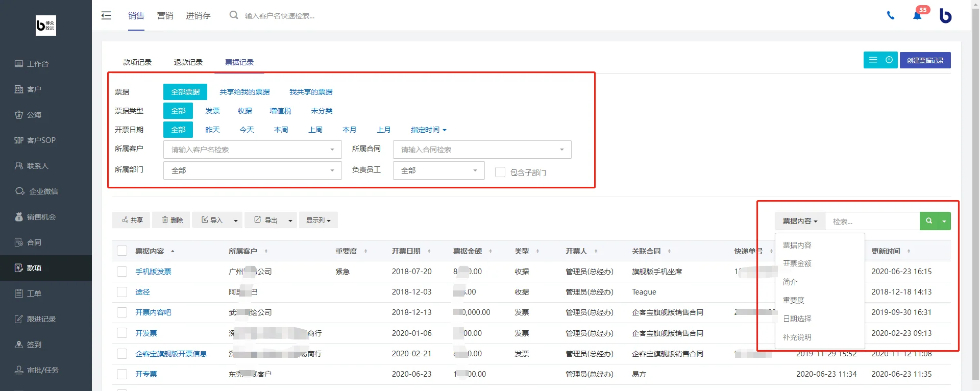Switch to the 款项记录 tab
This screenshot has width=980, height=391.
coord(137,62)
